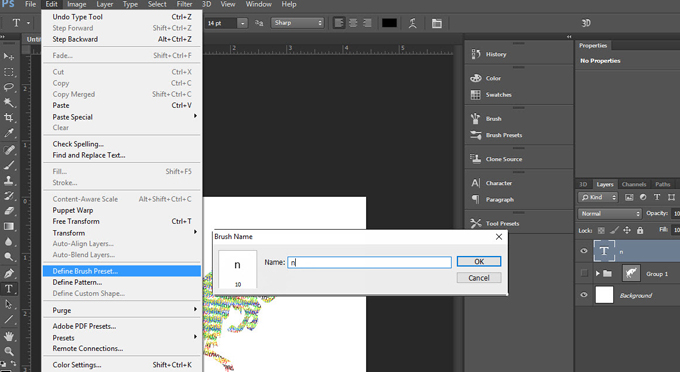This screenshot has width=680, height=372.
Task: Toggle the Character and Paragraph panels button
Action: pos(437,23)
